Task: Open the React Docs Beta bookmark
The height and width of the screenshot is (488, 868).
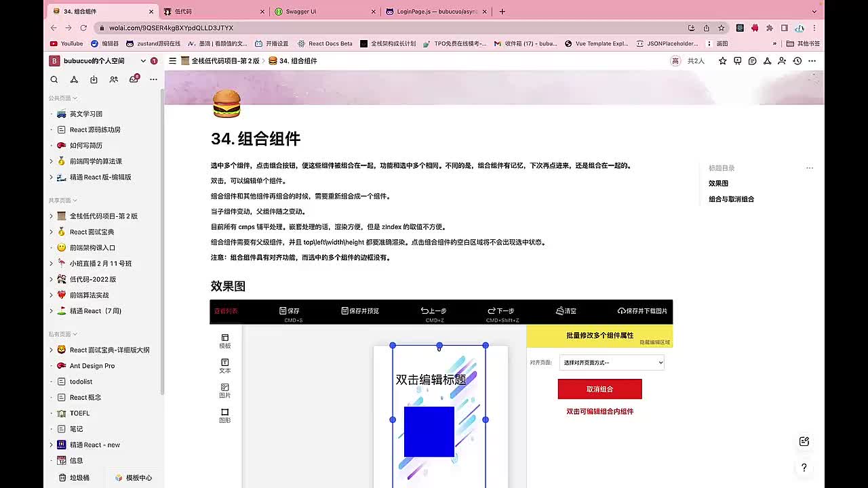Action: (x=325, y=43)
